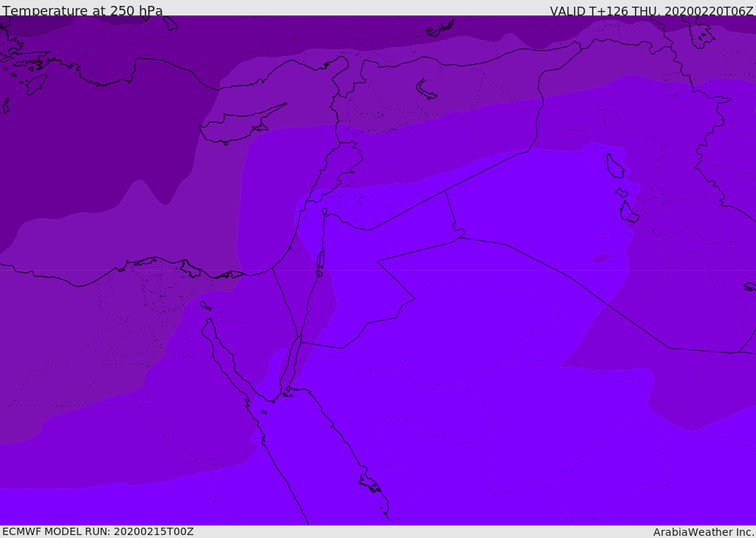This screenshot has height=538, width=756.
Task: Click the 'ArabiaWeather Inc' credit text
Action: tap(703, 532)
